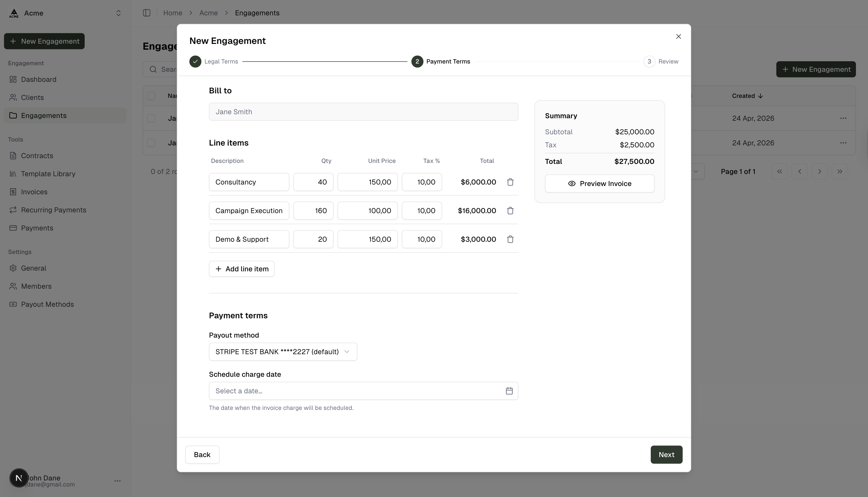Open General settings

65,268
